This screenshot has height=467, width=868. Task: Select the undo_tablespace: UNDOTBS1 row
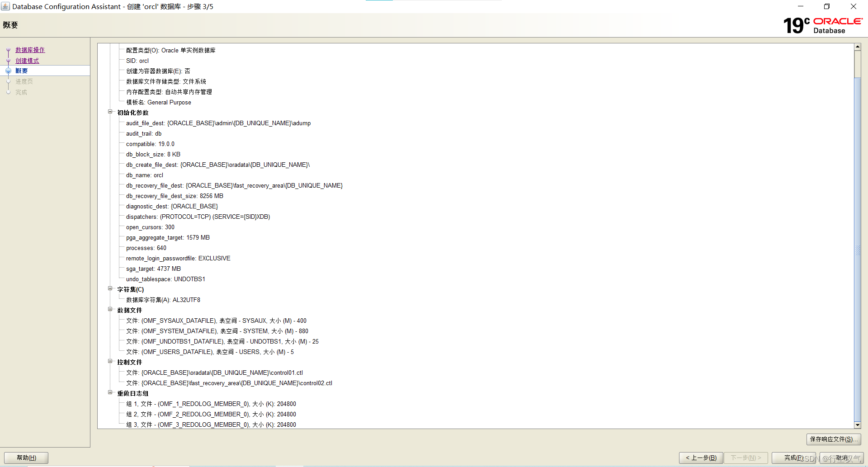(166, 279)
